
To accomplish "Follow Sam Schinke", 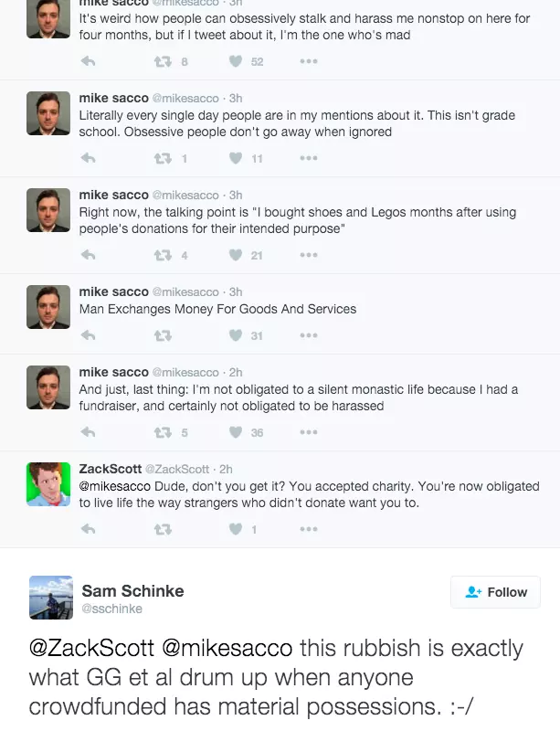I will (x=496, y=592).
